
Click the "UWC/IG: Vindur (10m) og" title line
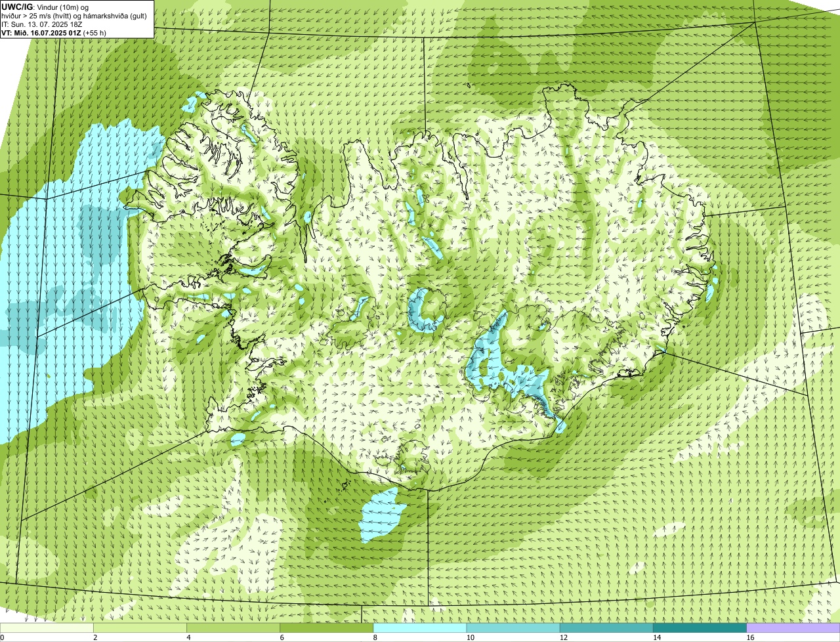(45, 7)
